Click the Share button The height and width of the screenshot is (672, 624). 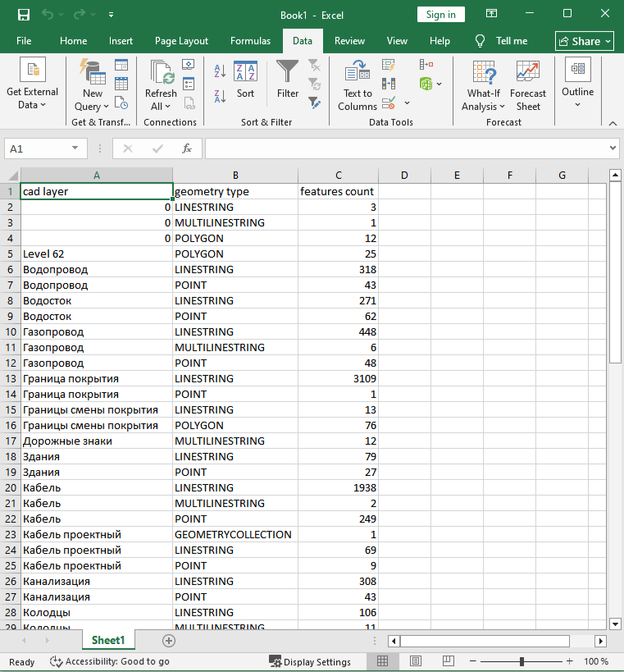click(585, 41)
